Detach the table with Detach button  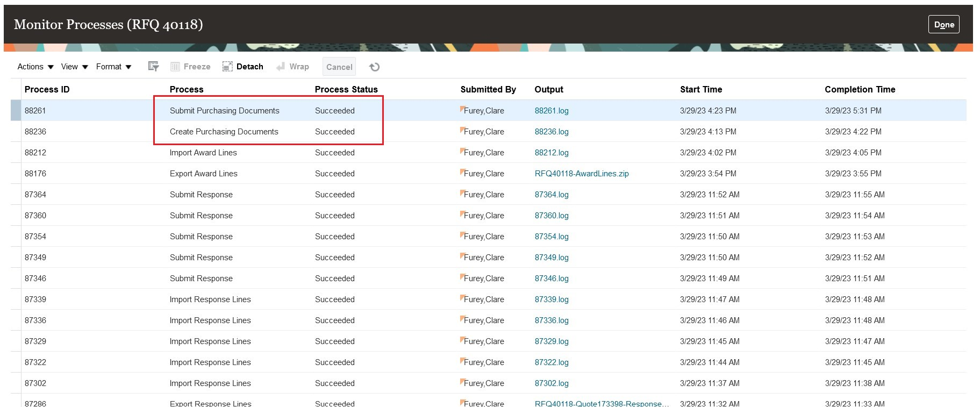coord(242,67)
